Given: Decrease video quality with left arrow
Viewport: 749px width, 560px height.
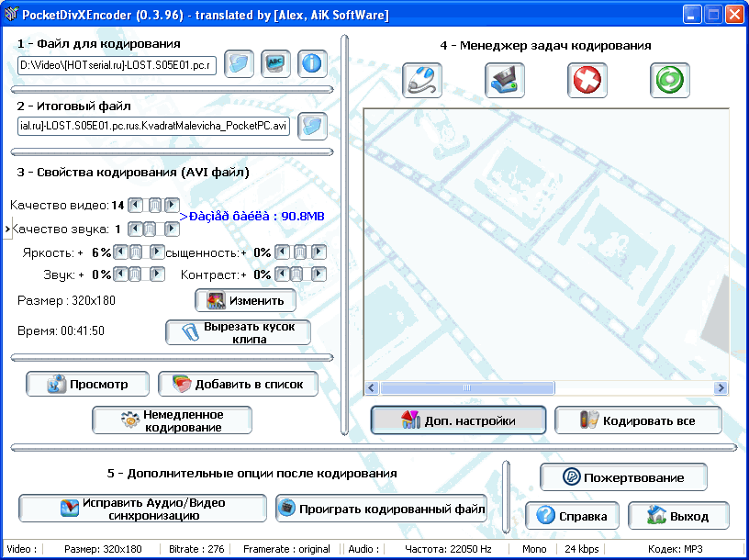Looking at the screenshot, I should [x=136, y=206].
